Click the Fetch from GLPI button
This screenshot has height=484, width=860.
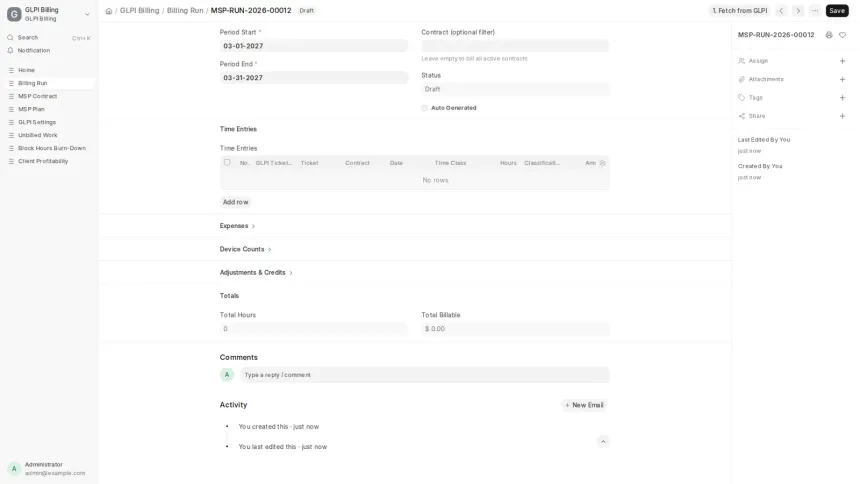739,10
